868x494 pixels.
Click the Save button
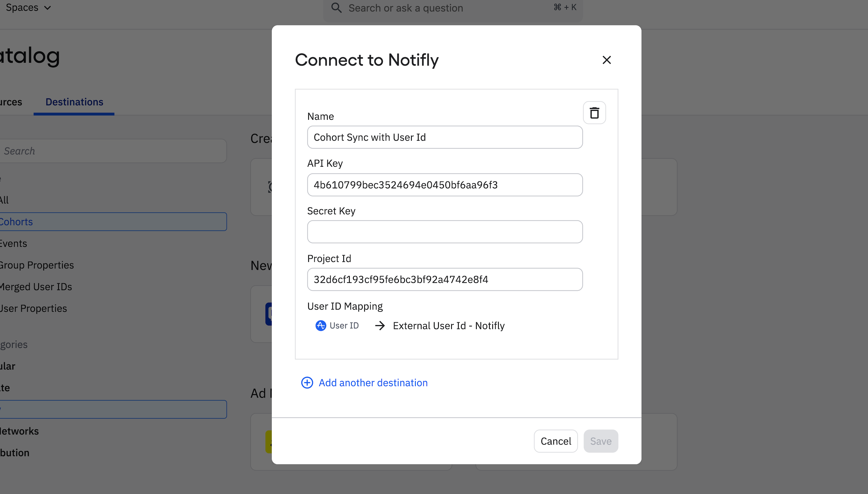point(601,441)
